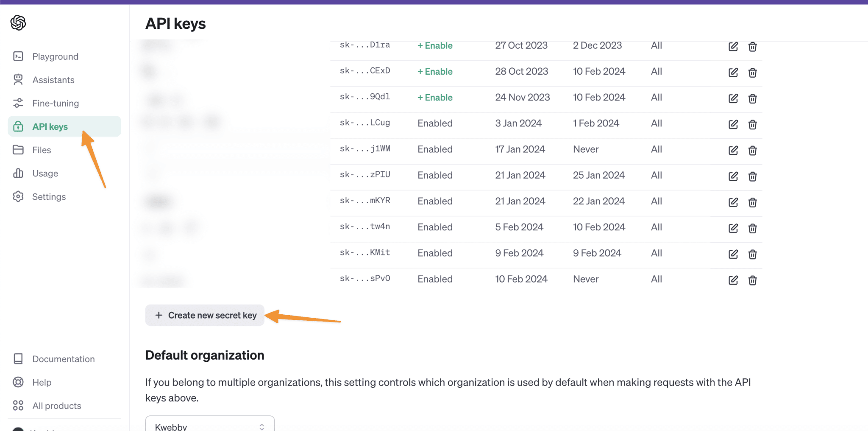Click the OpenAI logo icon
Screen dimensions: 868x431
coord(18,22)
